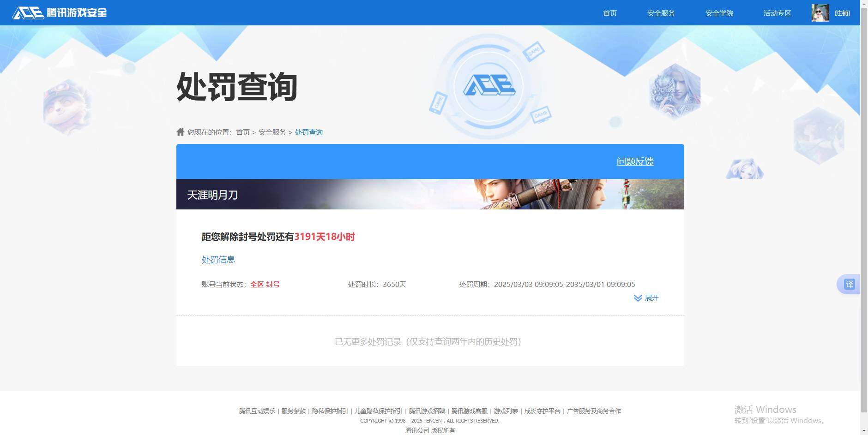The width and height of the screenshot is (868, 435).
Task: Click the central ACE emblem graphic
Action: pos(489,86)
